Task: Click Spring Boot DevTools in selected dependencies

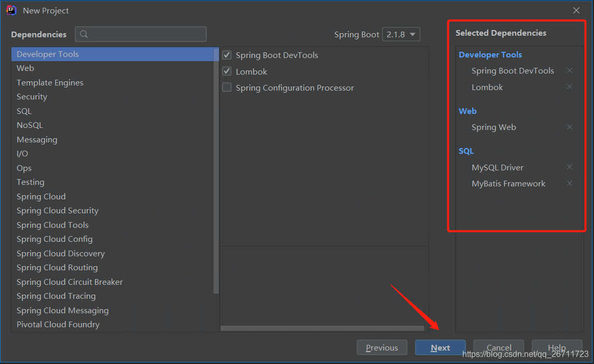Action: (x=513, y=71)
